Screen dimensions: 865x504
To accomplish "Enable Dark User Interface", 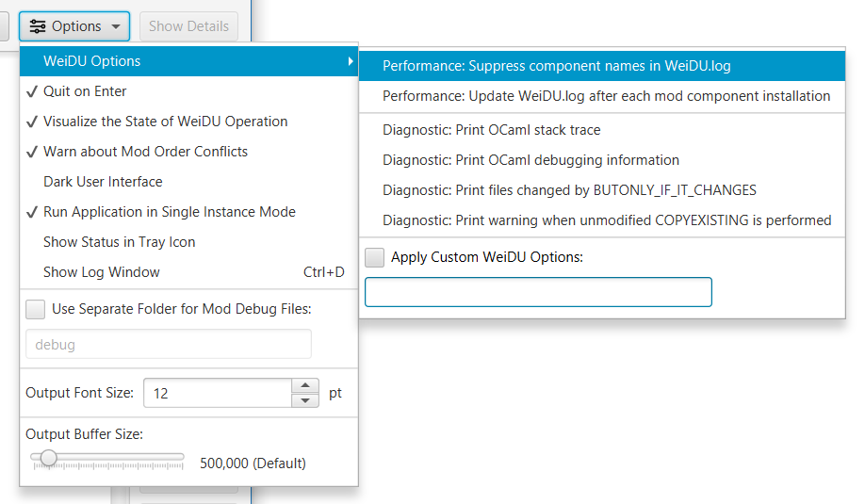I will pyautogui.click(x=103, y=182).
